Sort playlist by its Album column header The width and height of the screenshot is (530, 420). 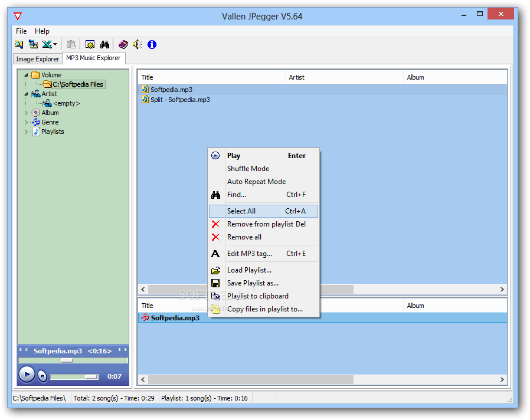(x=455, y=306)
